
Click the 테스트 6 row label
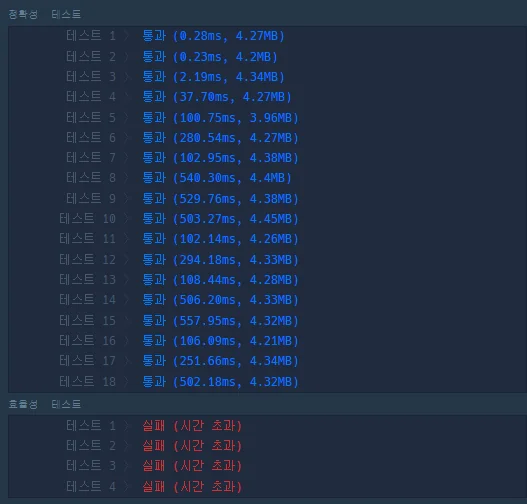tap(91, 138)
